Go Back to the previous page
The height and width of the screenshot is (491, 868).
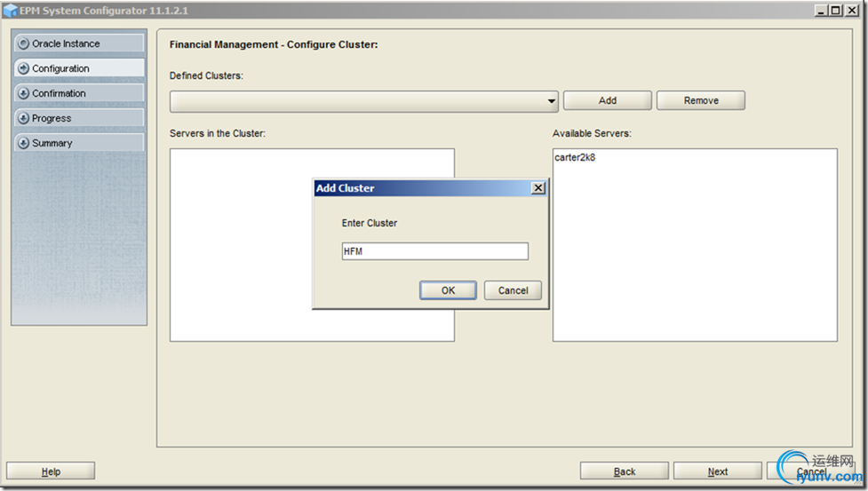625,471
